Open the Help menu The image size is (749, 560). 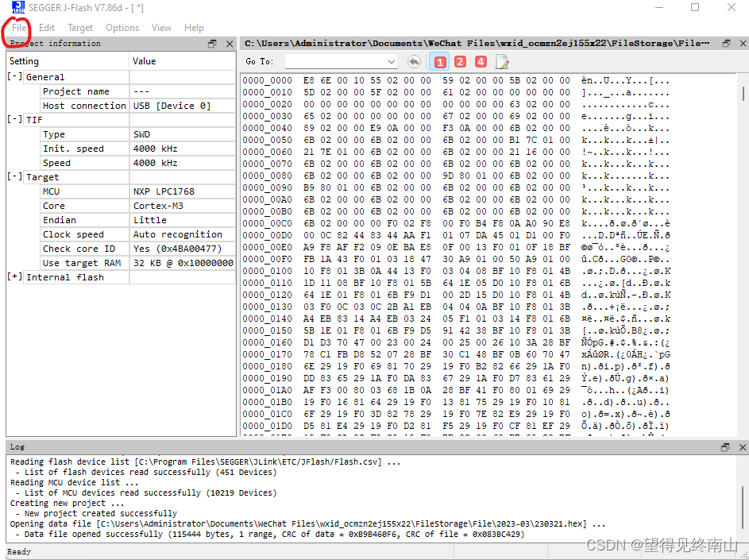click(194, 28)
